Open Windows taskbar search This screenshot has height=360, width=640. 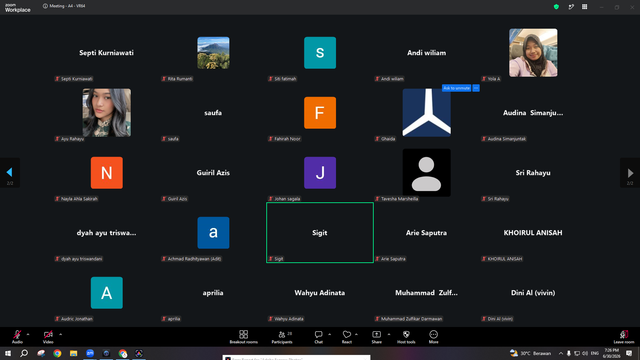pos(24,353)
